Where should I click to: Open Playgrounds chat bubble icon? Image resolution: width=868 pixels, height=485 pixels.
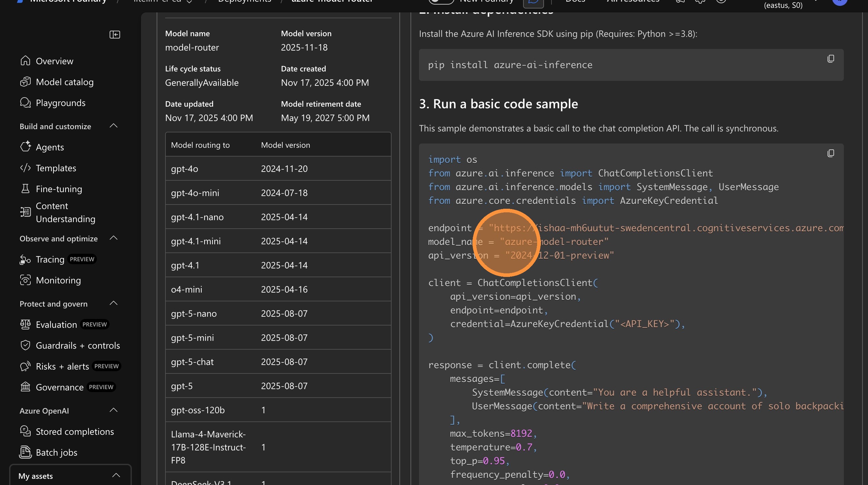click(x=25, y=103)
